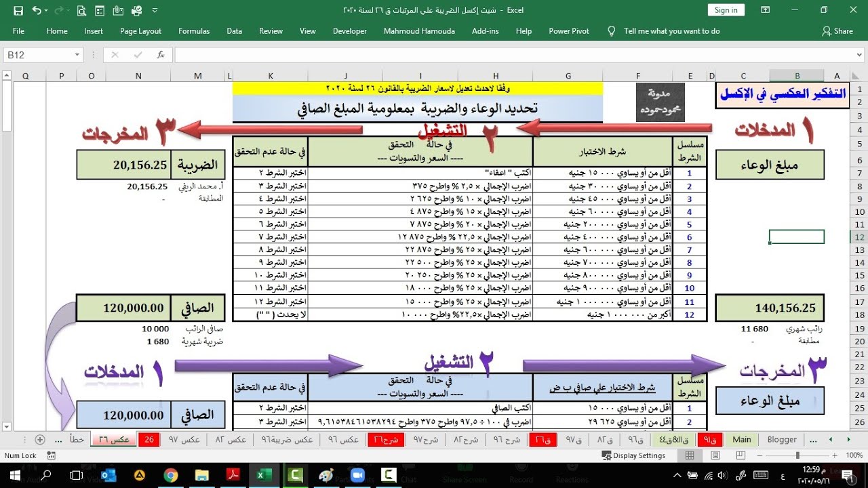Open Adobe Acrobat from the taskbar
The height and width of the screenshot is (488, 868).
(232, 476)
